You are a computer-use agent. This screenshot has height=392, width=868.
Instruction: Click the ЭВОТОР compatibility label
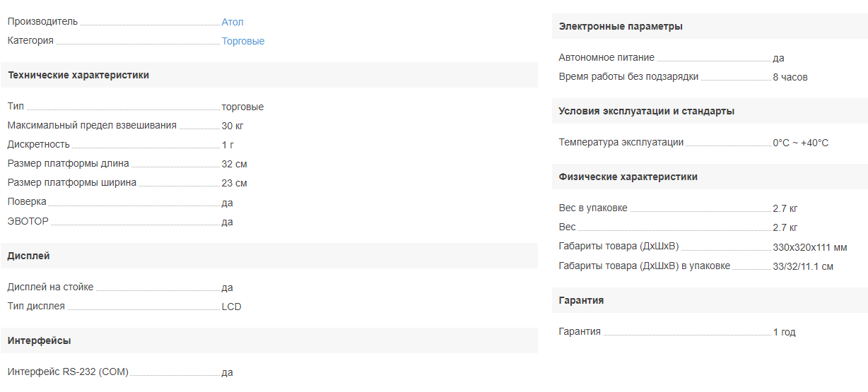[x=28, y=222]
